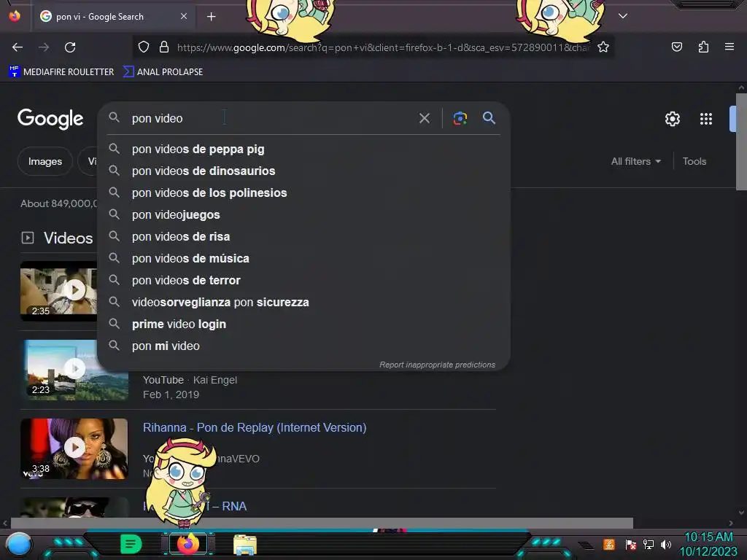Reload the page with the refresh icon
The width and height of the screenshot is (747, 560).
(70, 47)
